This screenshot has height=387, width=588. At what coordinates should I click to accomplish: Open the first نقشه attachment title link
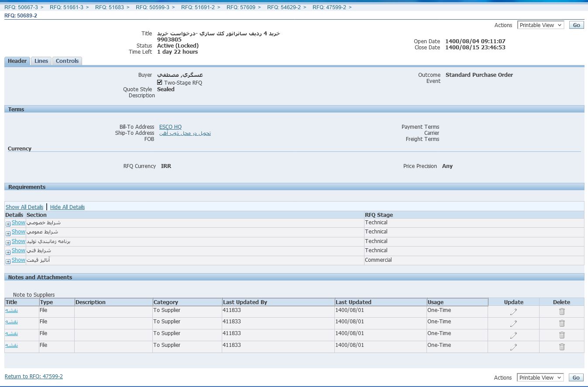click(12, 310)
